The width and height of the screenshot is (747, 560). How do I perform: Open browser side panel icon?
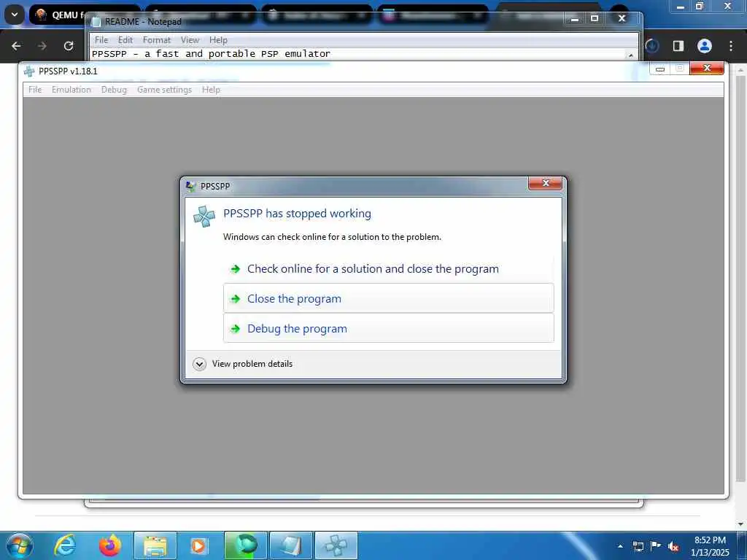click(678, 46)
